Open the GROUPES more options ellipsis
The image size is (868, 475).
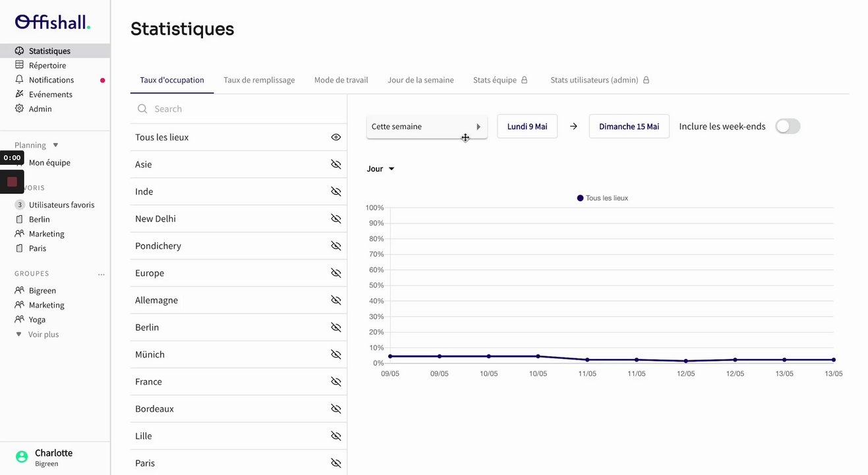point(101,274)
